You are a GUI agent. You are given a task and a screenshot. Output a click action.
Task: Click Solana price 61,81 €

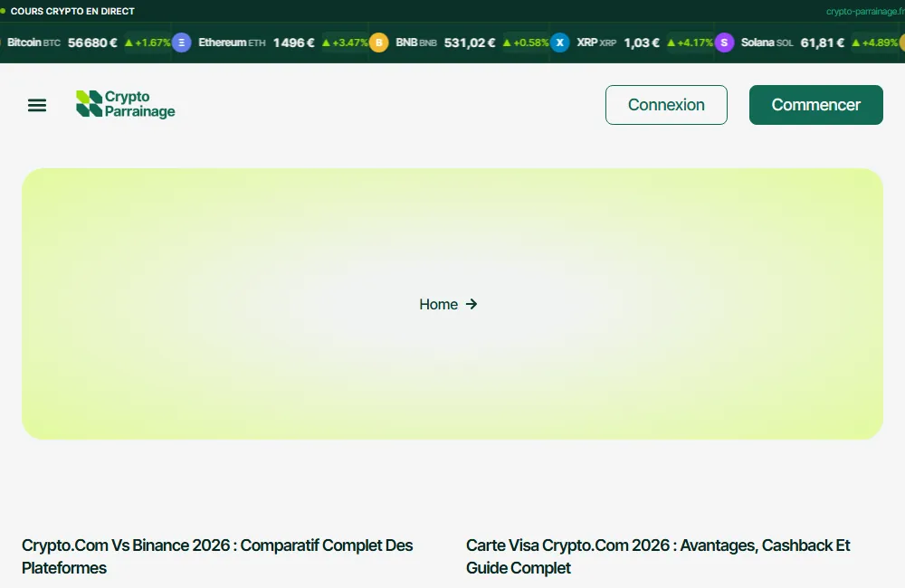pyautogui.click(x=823, y=43)
